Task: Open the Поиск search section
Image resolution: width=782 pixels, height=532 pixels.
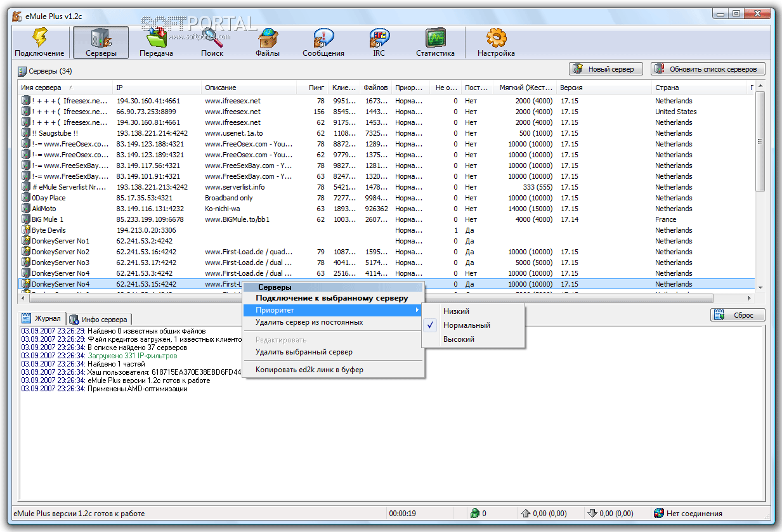Action: 212,43
